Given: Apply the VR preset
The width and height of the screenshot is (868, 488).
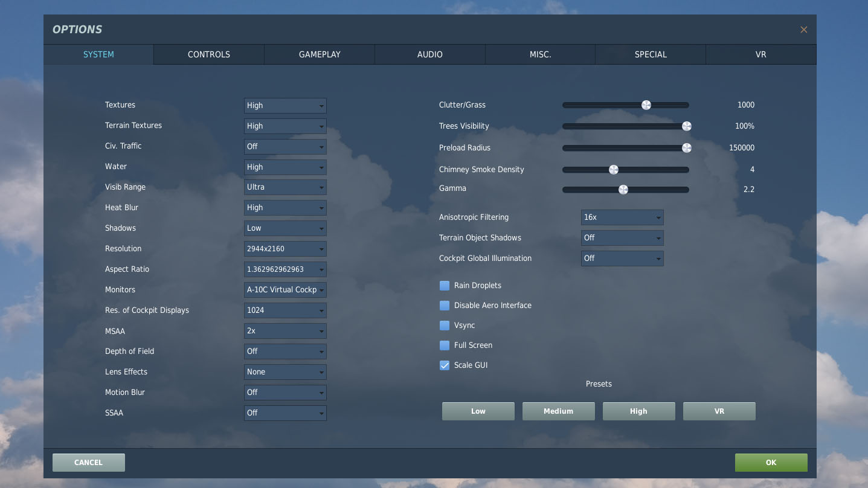Looking at the screenshot, I should coord(719,411).
